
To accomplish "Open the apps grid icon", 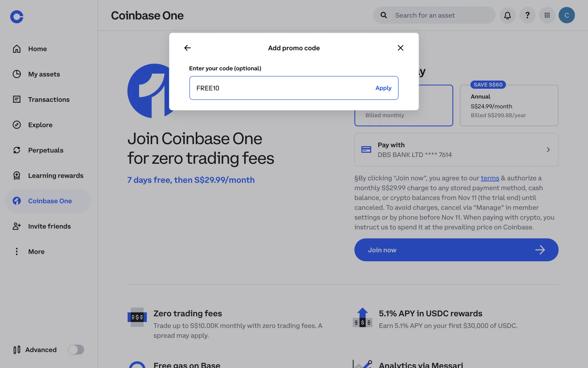I will tap(547, 15).
